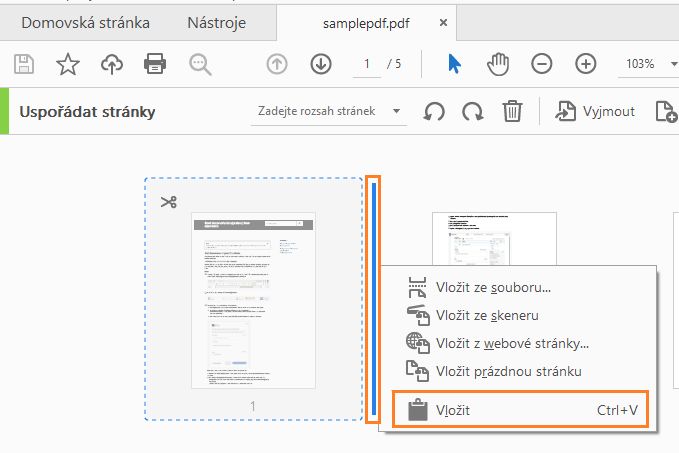The image size is (679, 453).
Task: Click the scissors cut icon on page 1
Action: point(168,202)
